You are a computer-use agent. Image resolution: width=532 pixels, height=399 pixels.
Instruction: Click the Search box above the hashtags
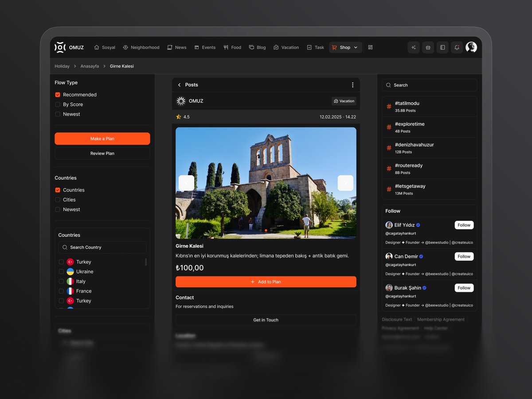coord(430,85)
